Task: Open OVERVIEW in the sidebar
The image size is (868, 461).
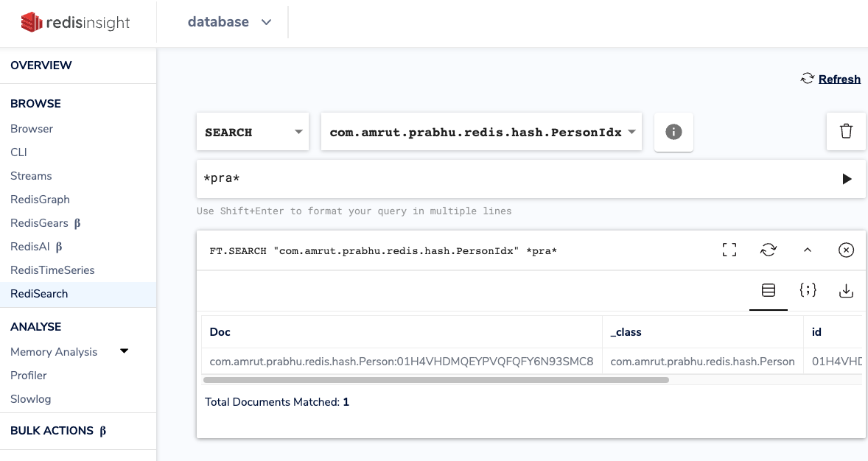Action: pos(41,66)
